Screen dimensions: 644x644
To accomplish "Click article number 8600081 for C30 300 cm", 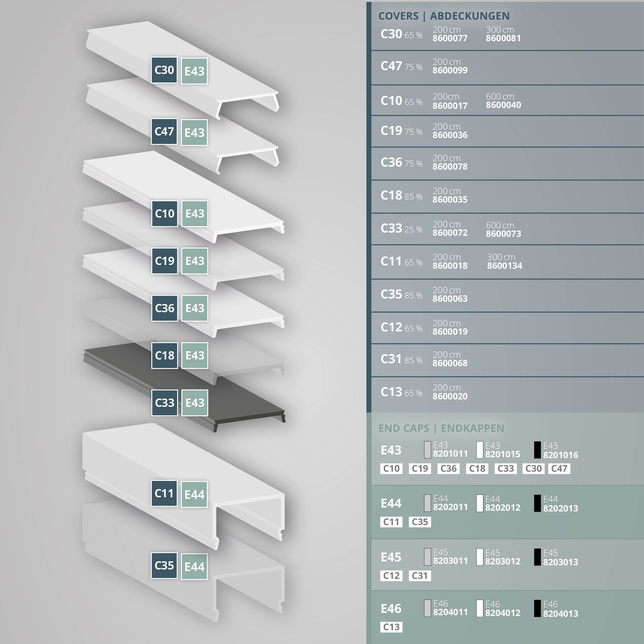I will [x=503, y=38].
